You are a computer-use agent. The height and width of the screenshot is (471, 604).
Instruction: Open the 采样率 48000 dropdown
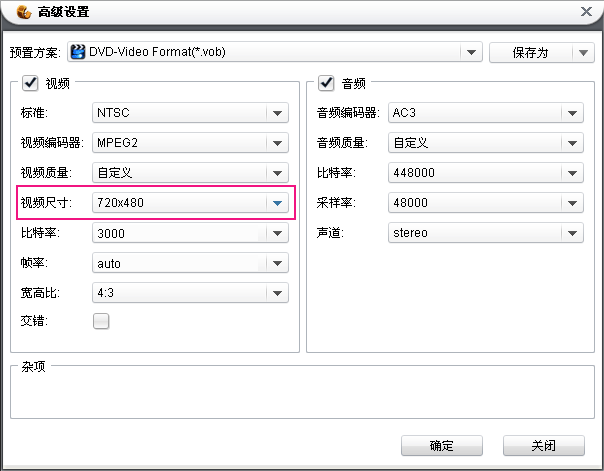pos(571,204)
